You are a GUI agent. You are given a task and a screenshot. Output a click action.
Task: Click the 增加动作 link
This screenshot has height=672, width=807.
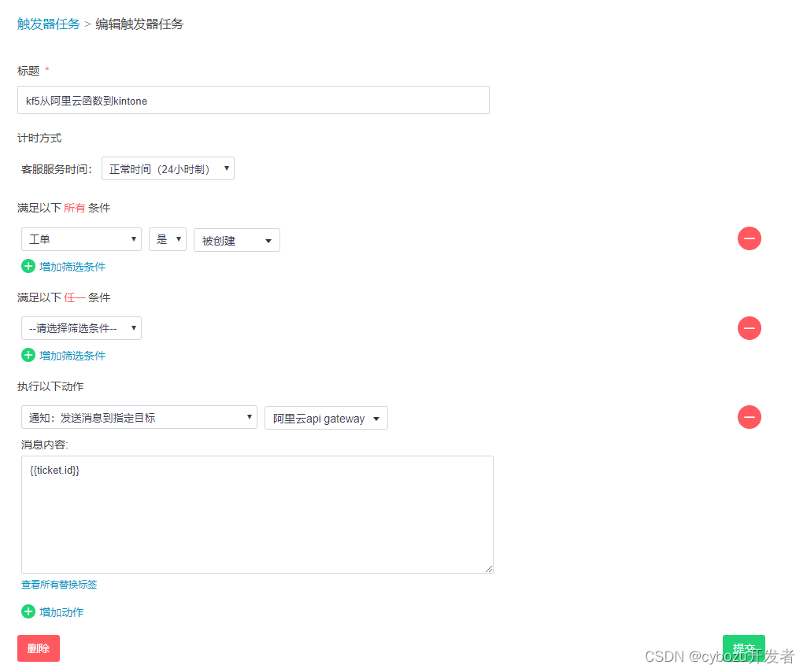point(61,612)
